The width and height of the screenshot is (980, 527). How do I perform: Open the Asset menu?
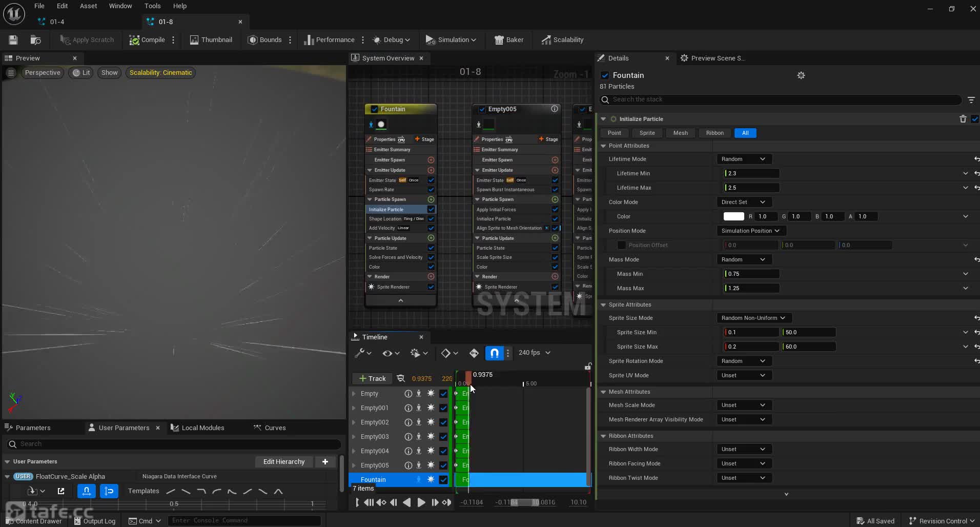tap(88, 6)
